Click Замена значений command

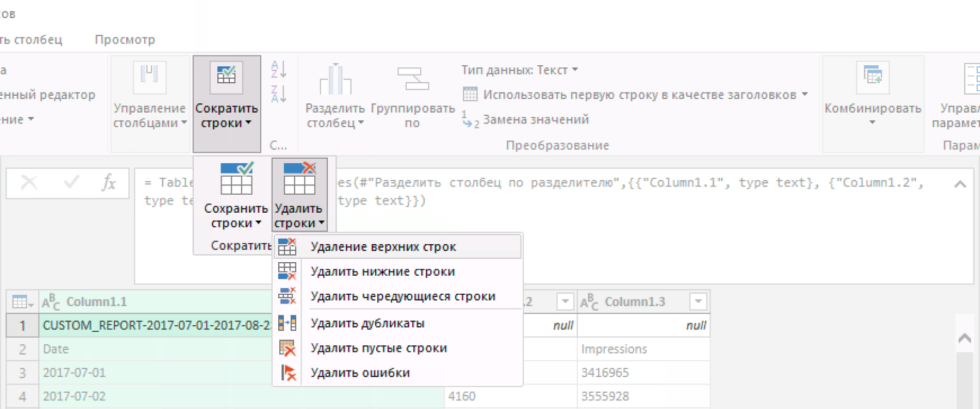[526, 120]
